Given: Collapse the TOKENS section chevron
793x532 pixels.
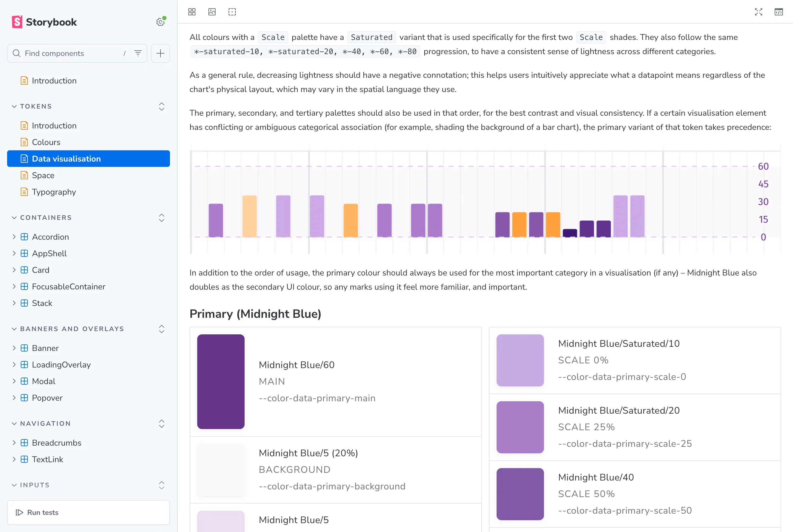Looking at the screenshot, I should coord(14,107).
